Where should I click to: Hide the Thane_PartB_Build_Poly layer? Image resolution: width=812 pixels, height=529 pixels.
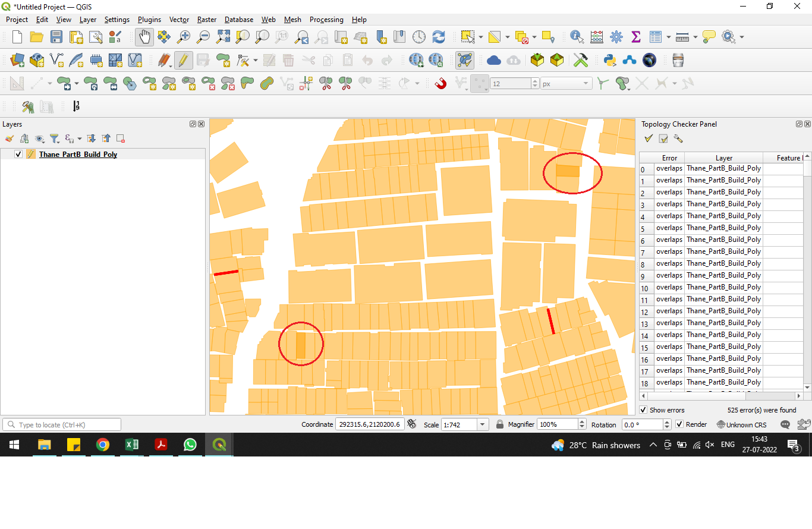pos(18,153)
